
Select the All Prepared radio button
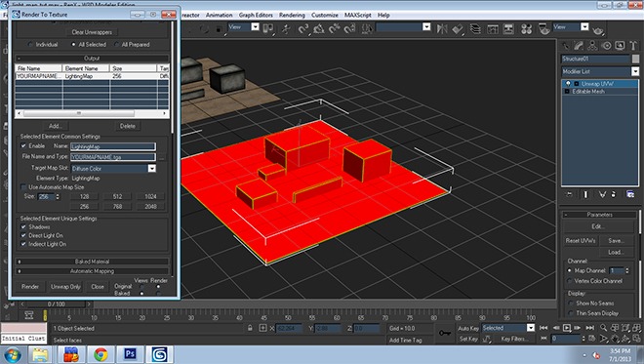click(x=117, y=44)
